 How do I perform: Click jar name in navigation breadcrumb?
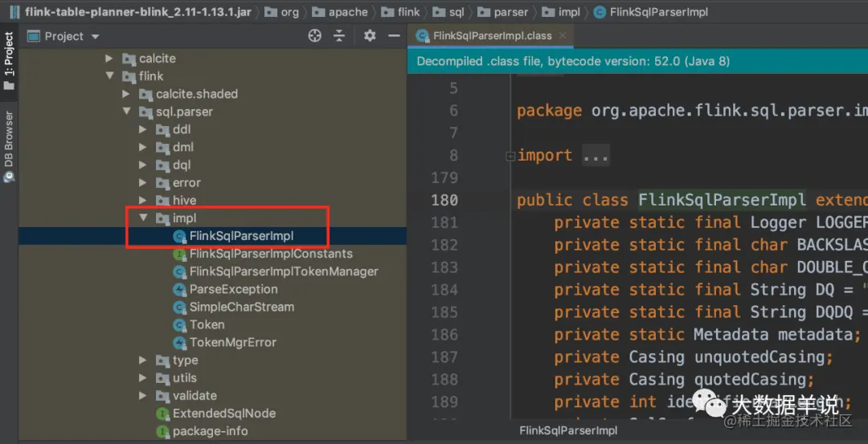(x=138, y=11)
